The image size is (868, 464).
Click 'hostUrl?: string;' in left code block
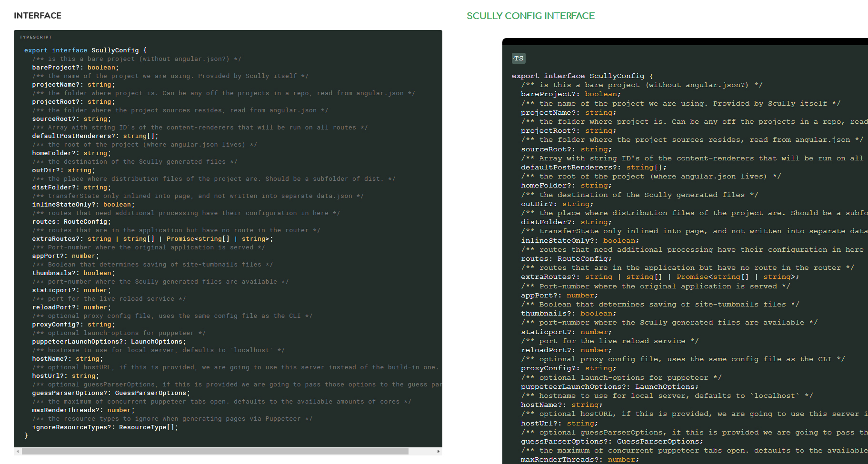[x=66, y=376]
